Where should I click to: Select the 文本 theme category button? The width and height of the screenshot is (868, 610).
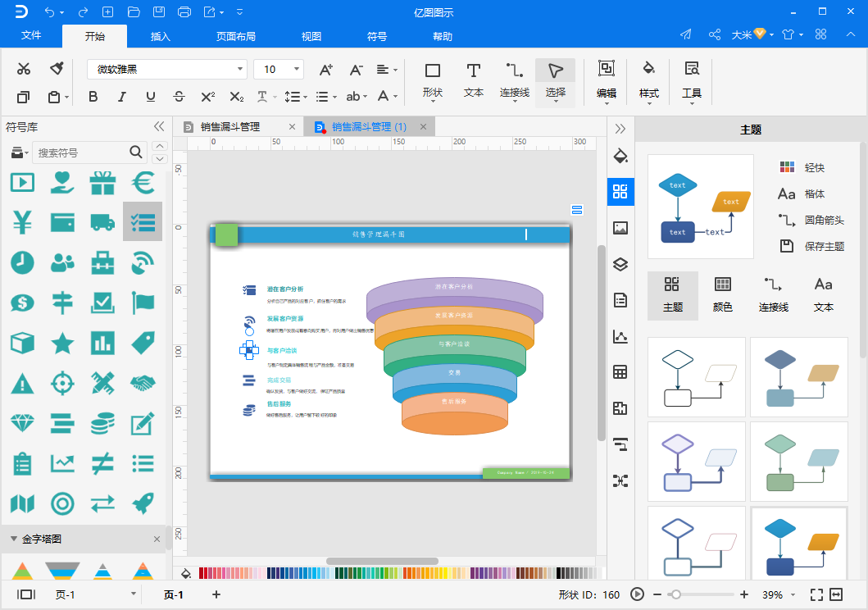823,295
